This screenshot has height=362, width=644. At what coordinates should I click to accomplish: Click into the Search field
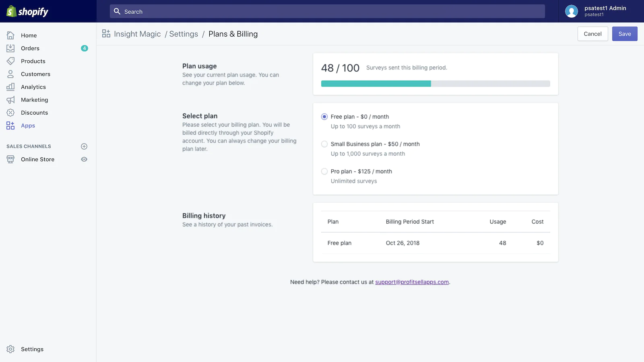click(x=327, y=12)
